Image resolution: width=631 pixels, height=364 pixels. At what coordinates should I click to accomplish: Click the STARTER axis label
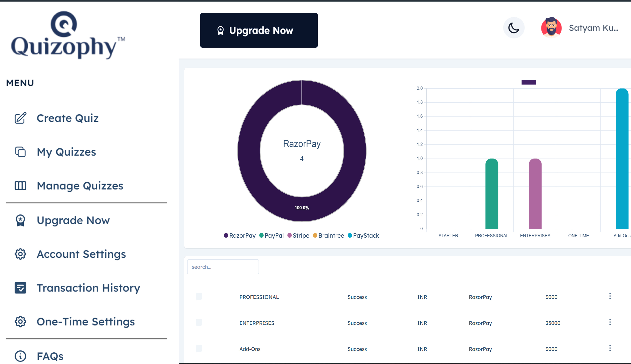point(448,236)
